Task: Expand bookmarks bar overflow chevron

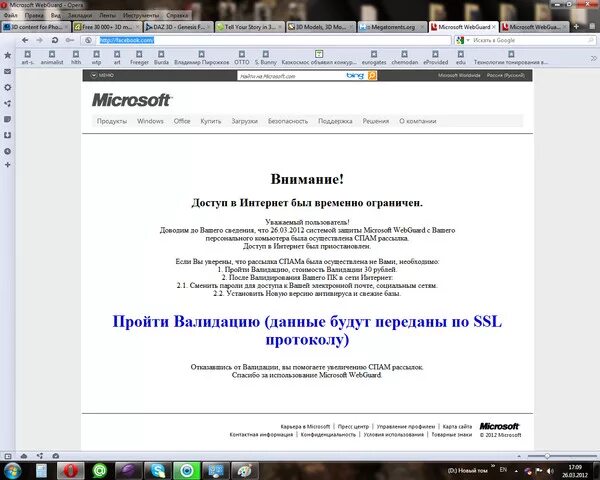Action: (x=593, y=58)
